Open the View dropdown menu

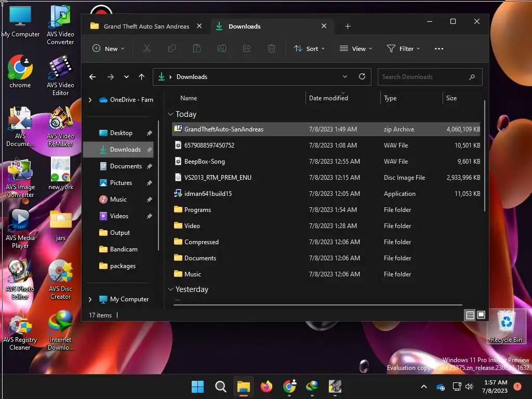click(x=356, y=48)
